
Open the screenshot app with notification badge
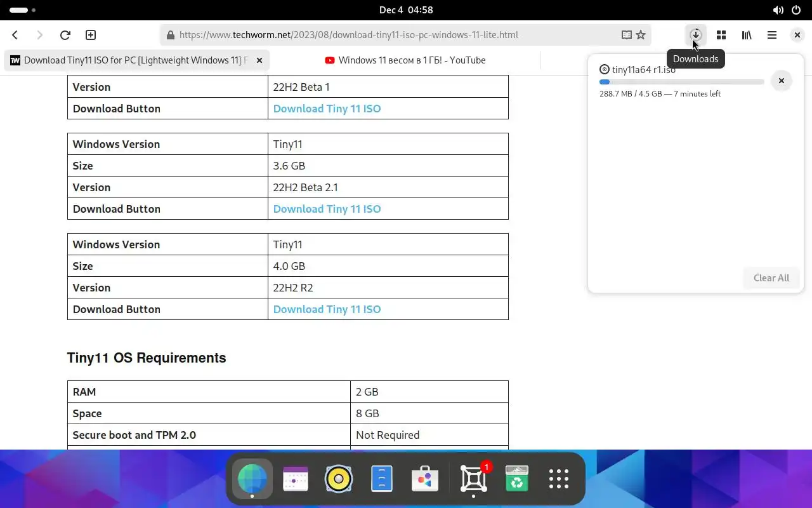click(474, 479)
